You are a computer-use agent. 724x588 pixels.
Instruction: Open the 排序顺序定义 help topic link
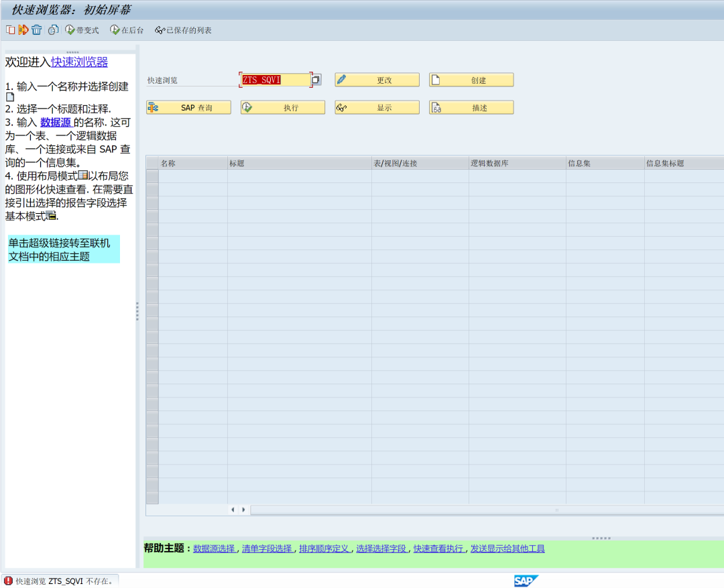point(324,548)
